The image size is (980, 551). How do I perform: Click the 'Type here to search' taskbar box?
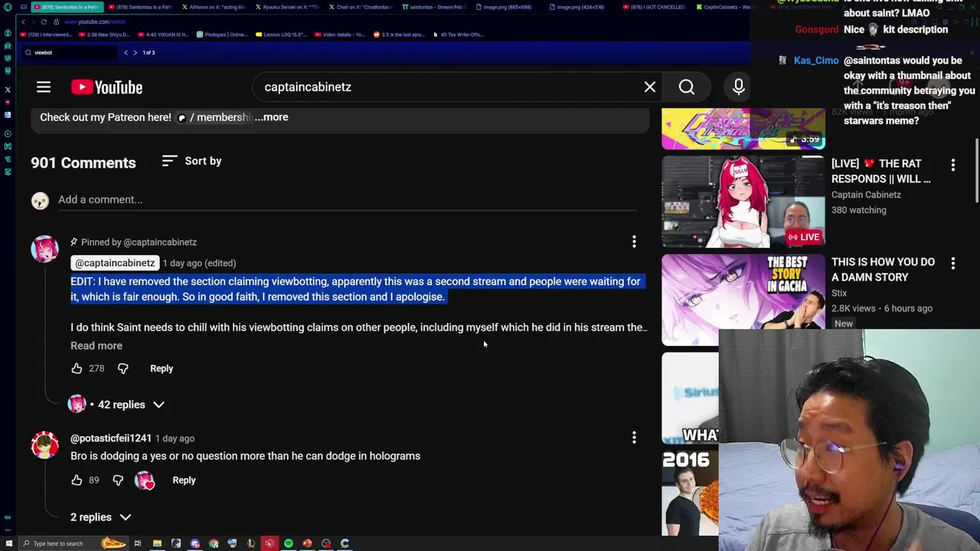click(x=73, y=543)
